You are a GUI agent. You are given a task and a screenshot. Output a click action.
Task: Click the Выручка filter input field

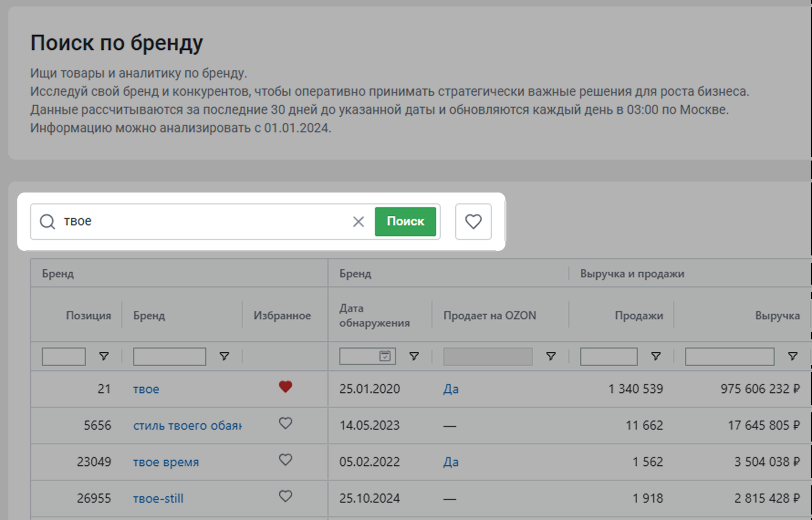(x=729, y=356)
